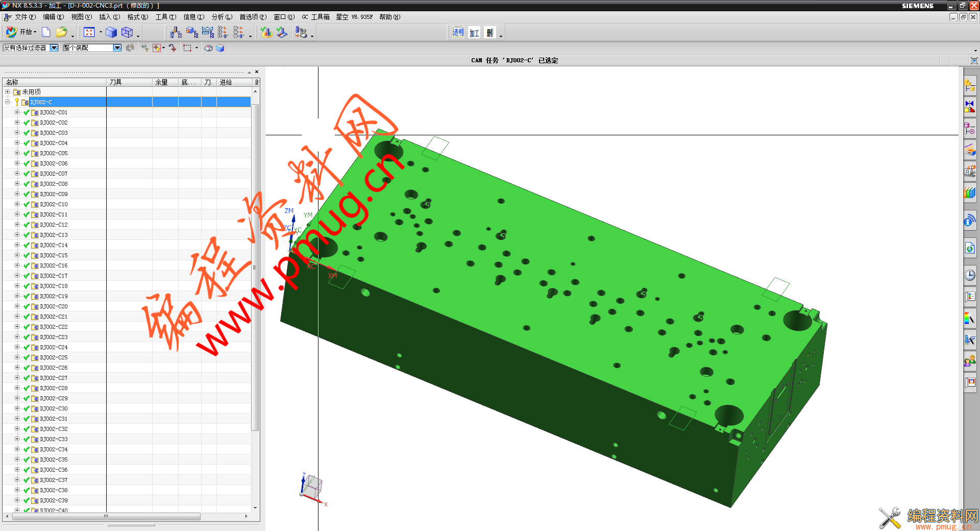Click the Post Process icon
980x531 pixels.
[x=301, y=32]
